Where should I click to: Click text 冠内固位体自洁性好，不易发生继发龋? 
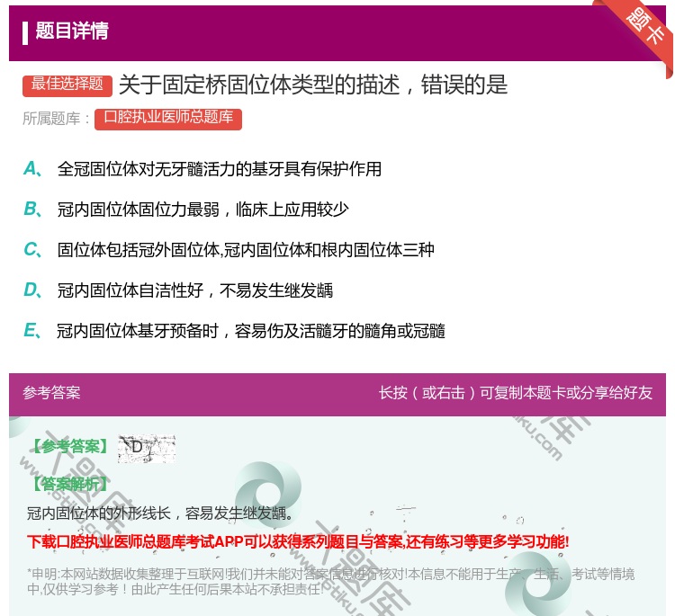(x=195, y=290)
